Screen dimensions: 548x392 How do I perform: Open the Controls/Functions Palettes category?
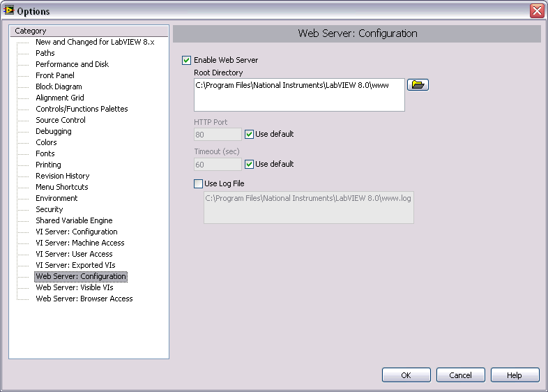82,109
